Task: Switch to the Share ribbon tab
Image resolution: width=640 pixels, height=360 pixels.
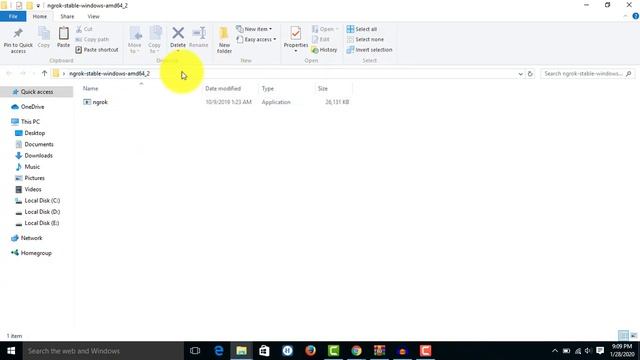Action: [x=67, y=16]
